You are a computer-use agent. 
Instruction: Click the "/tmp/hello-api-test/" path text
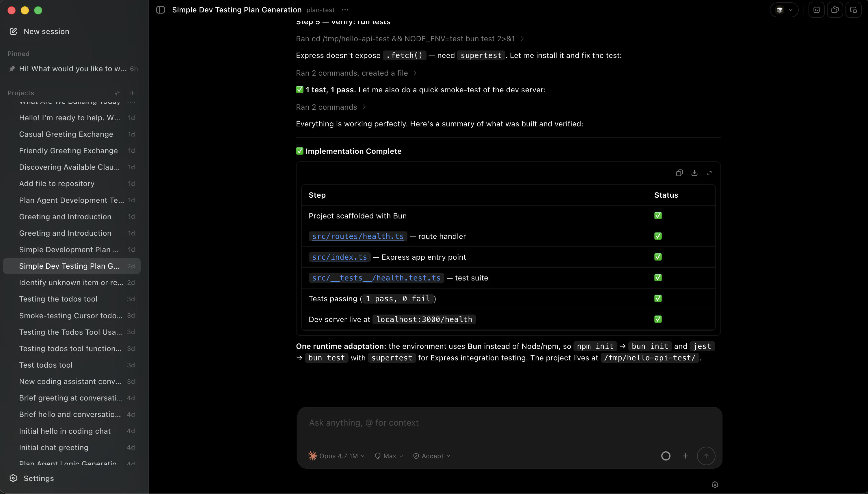click(x=649, y=358)
